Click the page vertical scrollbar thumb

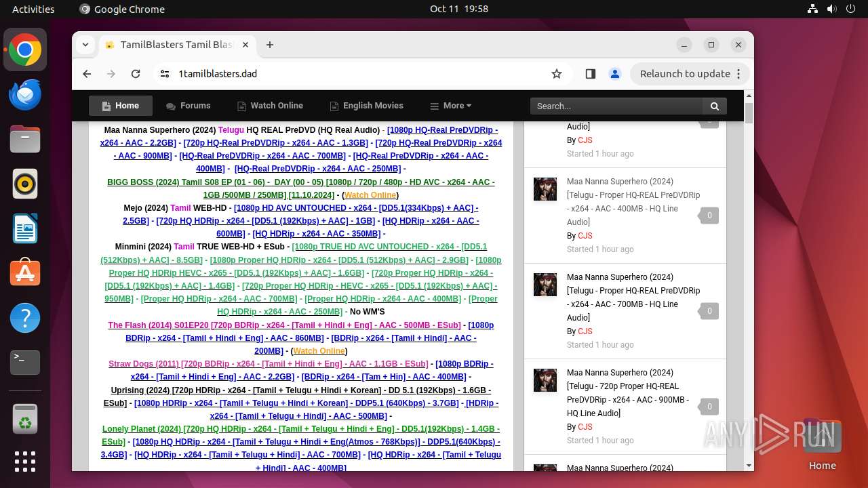749,113
